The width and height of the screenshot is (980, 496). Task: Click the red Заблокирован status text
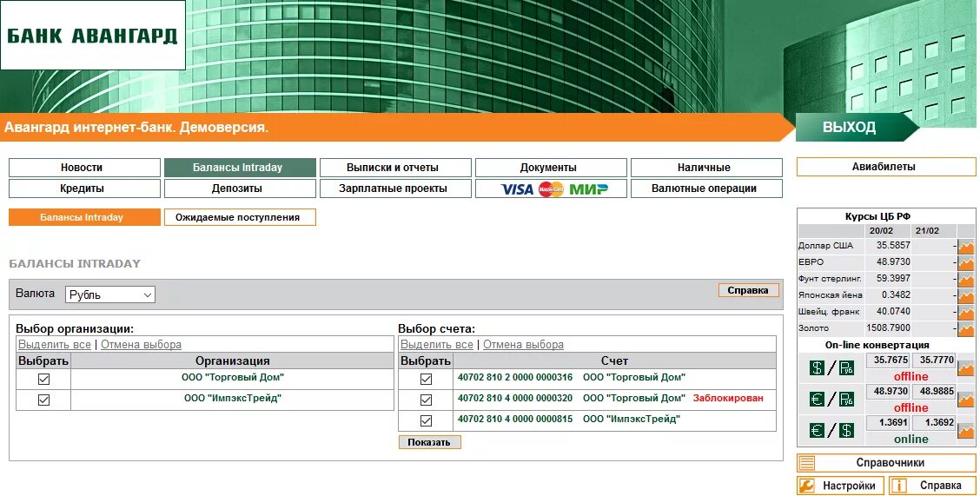click(728, 398)
